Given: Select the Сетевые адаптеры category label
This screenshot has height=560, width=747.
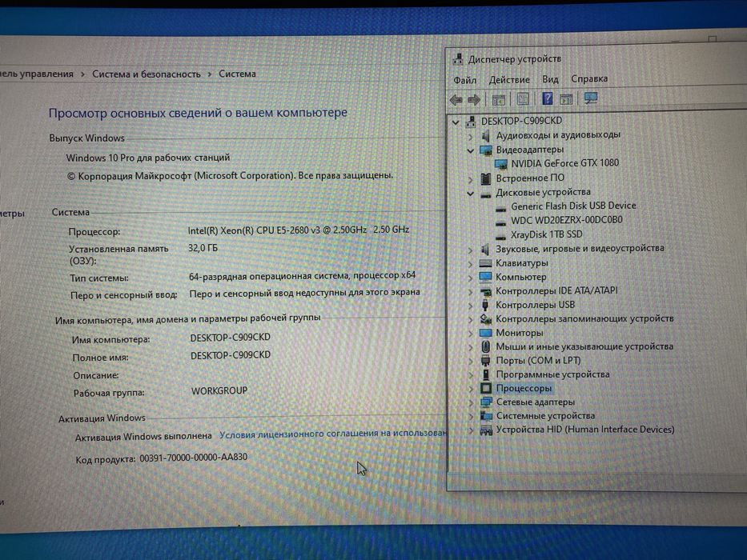Looking at the screenshot, I should [x=536, y=402].
